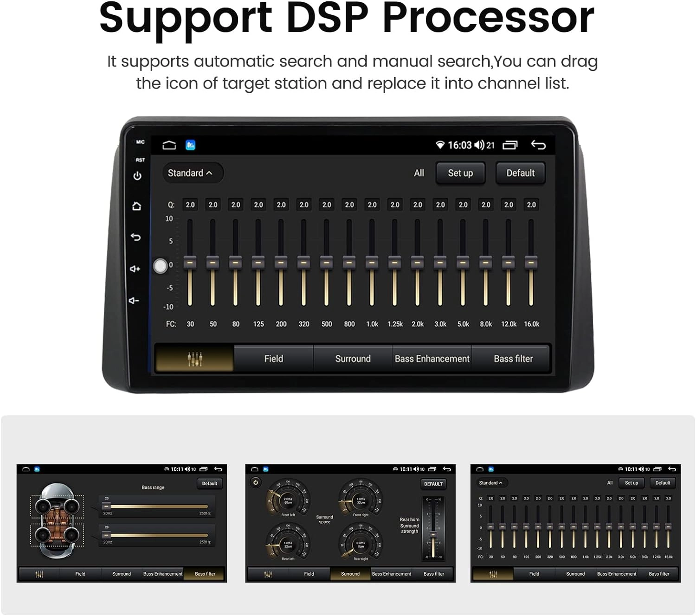Open recent apps icon in main status bar
696x616 pixels.
510,145
